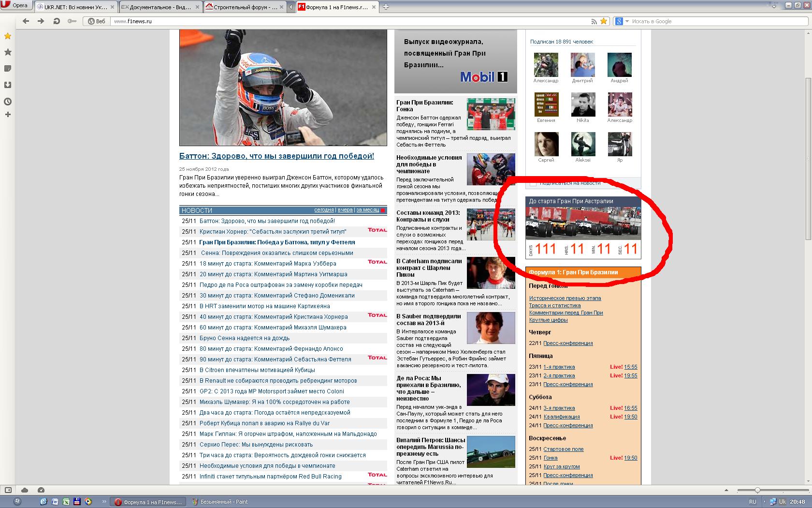Open the Notes panel in Opera sidebar
Screen dimensions: 812x508
[8, 69]
